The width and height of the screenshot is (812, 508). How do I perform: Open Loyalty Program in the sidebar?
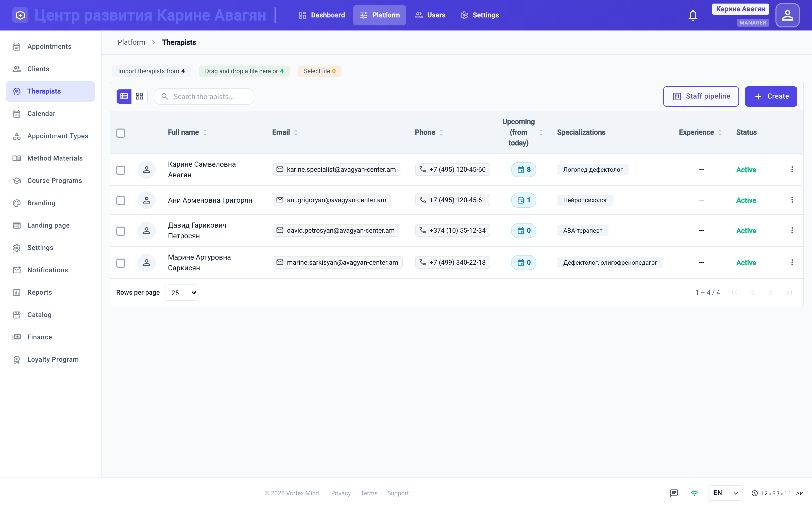[x=50, y=359]
